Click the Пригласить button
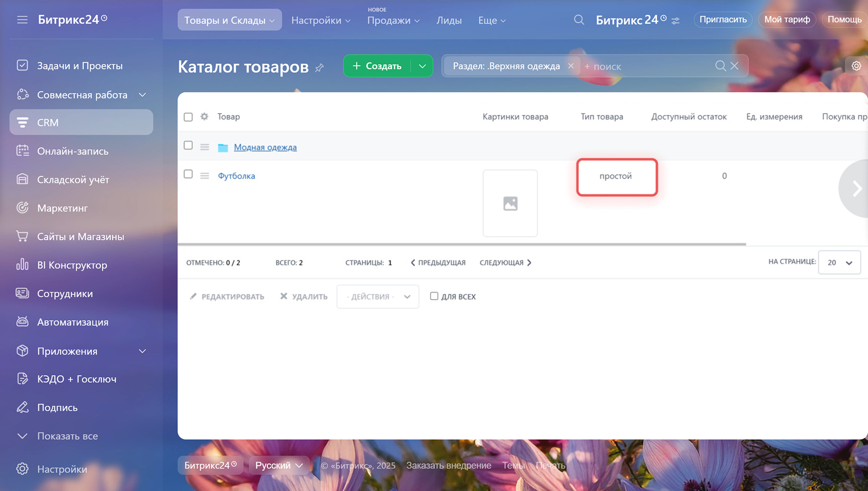Screen dimensions: 868x491 point(723,19)
